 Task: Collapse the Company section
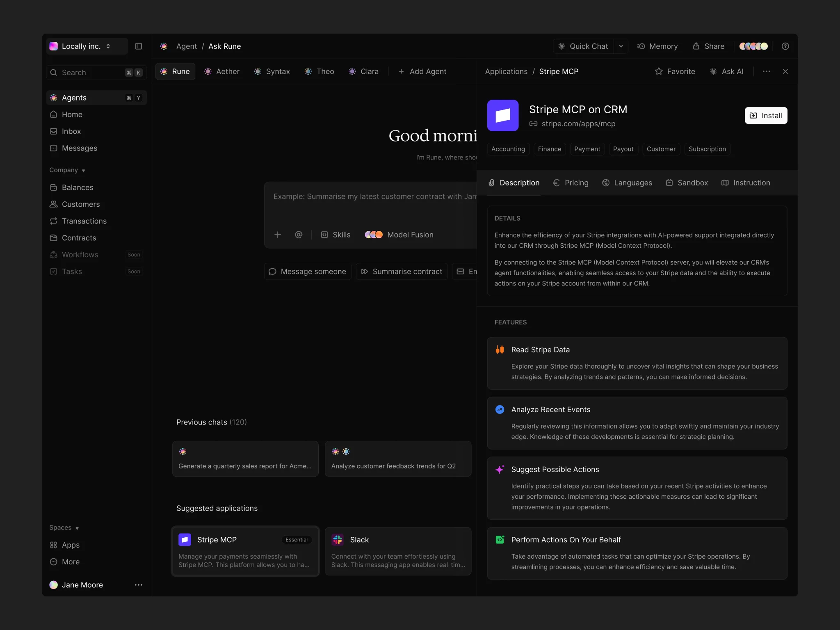point(67,170)
